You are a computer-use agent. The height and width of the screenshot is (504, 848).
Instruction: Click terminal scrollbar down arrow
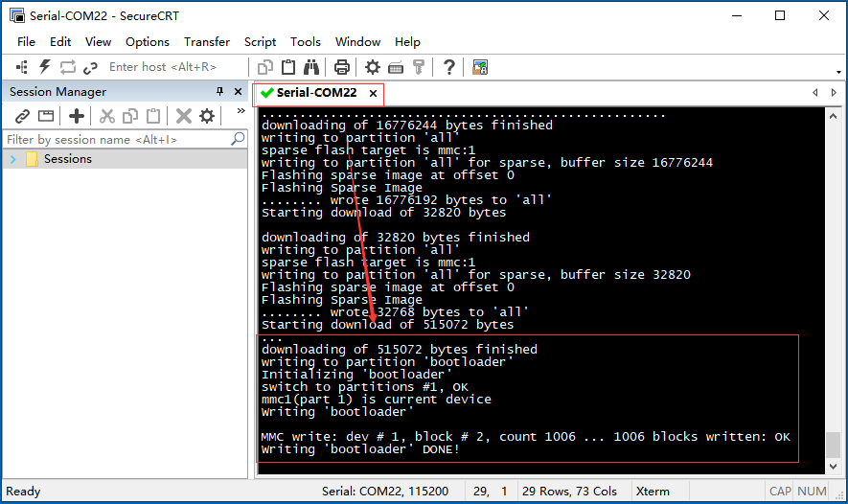pos(833,466)
